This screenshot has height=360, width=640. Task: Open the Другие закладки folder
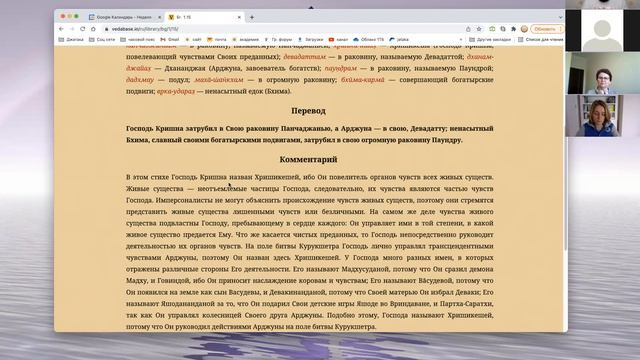(x=490, y=40)
